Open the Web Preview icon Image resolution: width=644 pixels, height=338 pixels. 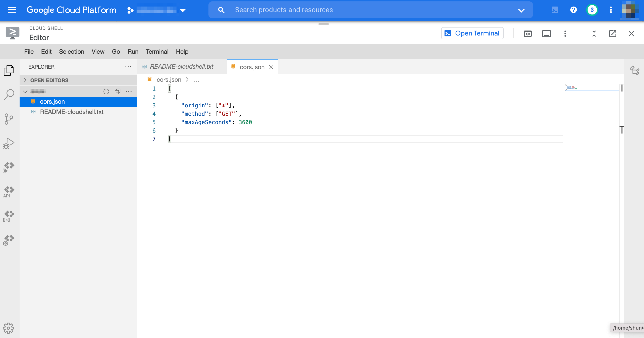click(528, 34)
